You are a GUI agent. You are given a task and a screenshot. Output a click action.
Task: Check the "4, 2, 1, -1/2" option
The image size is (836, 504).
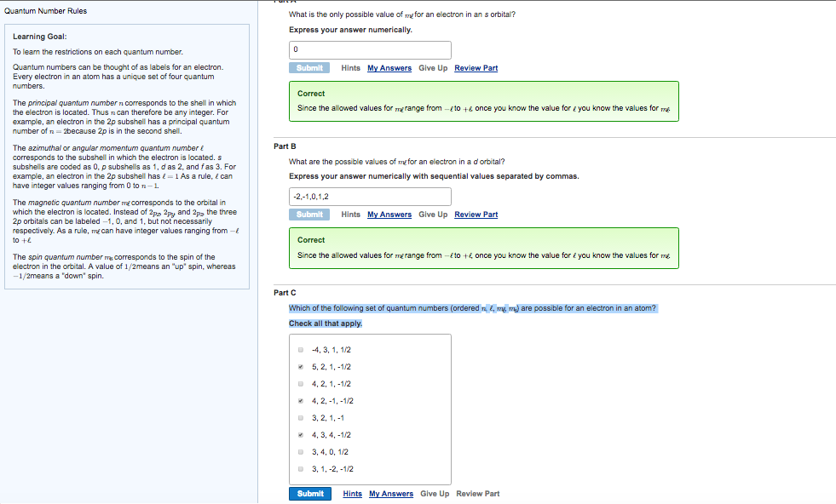pyautogui.click(x=300, y=383)
